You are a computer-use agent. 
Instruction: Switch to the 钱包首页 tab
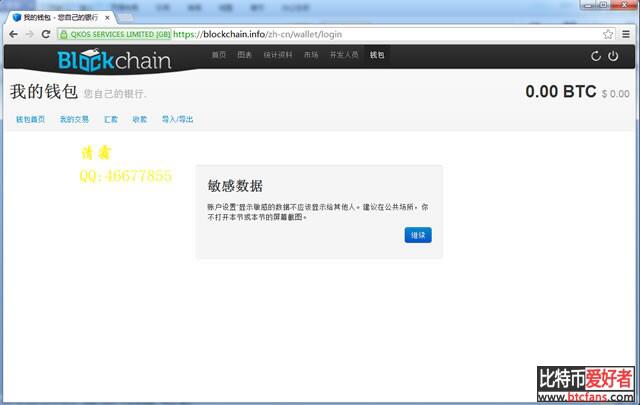click(31, 120)
